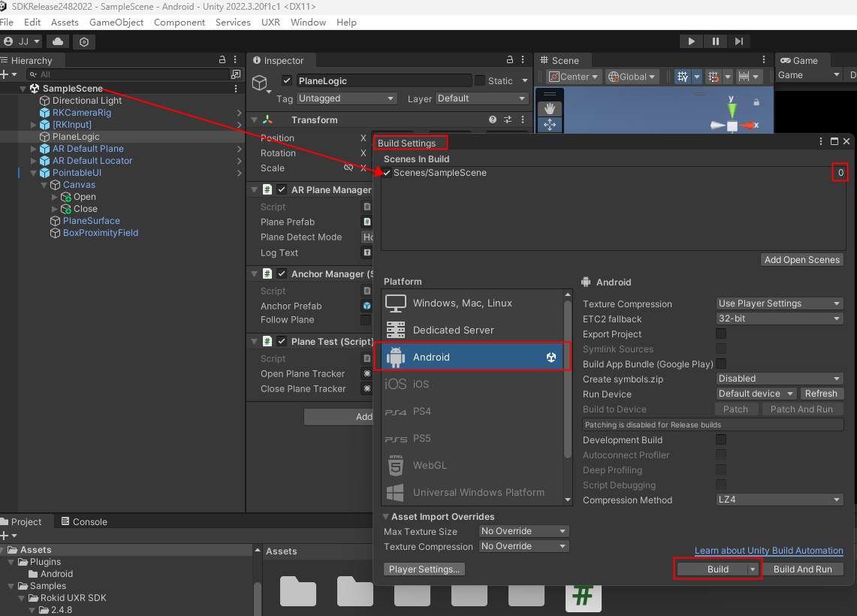Viewport: 857px width, 616px height.
Task: Open the ETC2 fallback 32-bit dropdown
Action: pos(780,319)
